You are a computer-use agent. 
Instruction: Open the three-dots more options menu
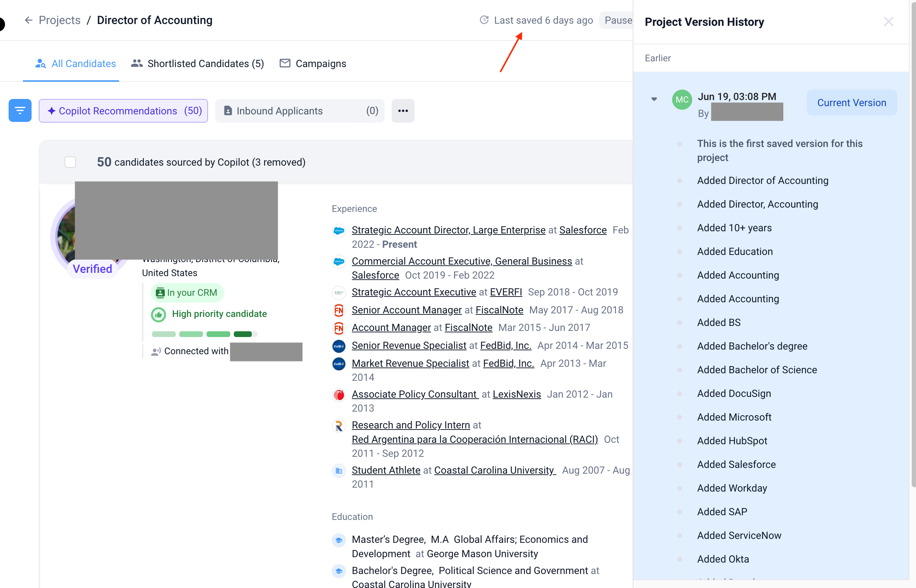point(403,111)
